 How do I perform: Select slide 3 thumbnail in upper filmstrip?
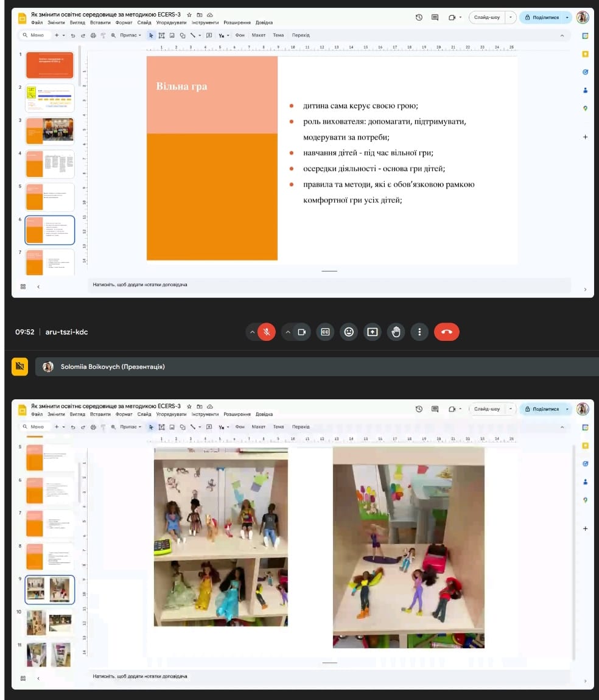pyautogui.click(x=49, y=131)
